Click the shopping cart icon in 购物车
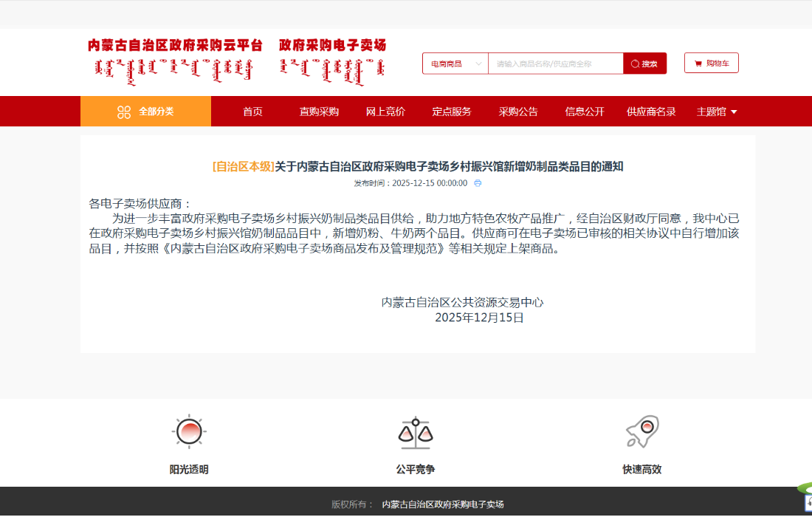 coord(698,64)
